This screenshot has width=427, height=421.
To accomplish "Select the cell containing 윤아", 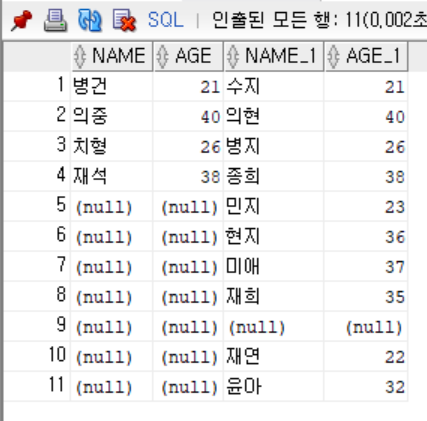I will point(274,386).
